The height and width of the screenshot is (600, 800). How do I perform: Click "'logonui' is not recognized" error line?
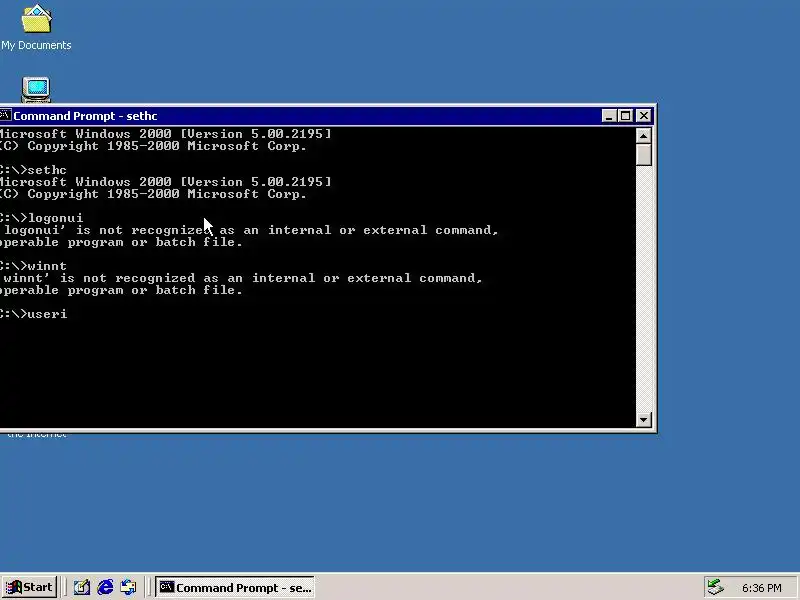[249, 230]
